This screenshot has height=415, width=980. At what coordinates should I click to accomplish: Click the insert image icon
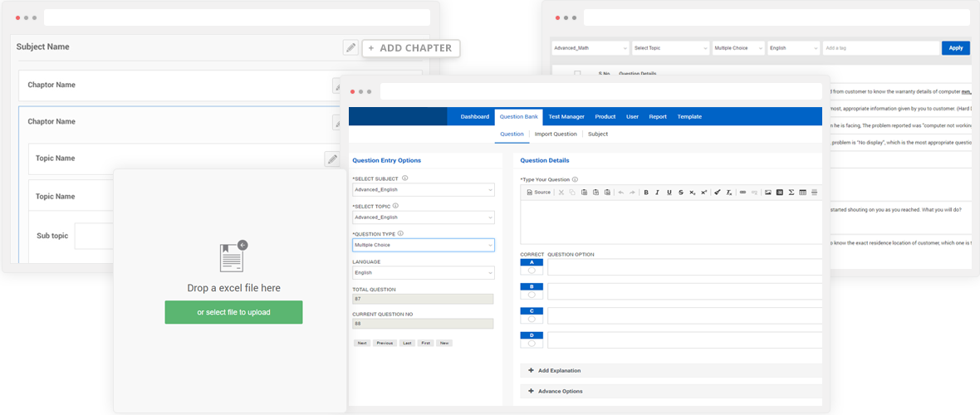pos(768,192)
